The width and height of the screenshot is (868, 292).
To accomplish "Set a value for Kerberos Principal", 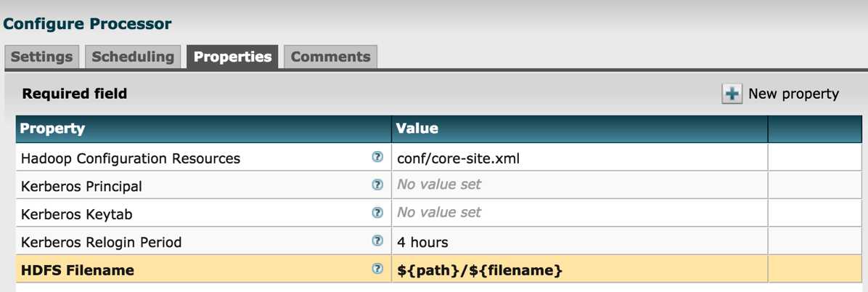I will click(580, 185).
